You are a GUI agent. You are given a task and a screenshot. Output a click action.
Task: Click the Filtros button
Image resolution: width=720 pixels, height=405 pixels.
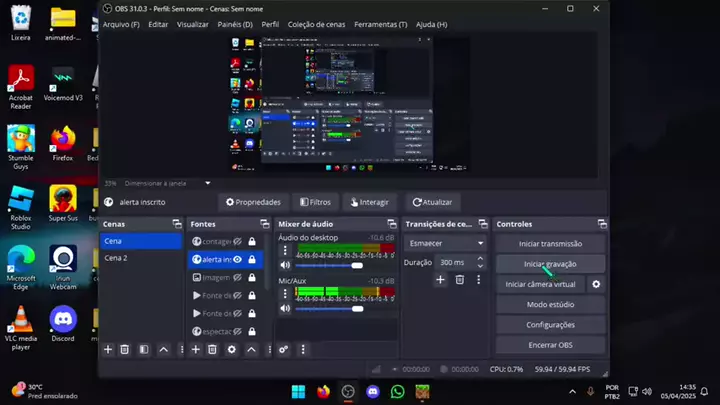point(314,201)
